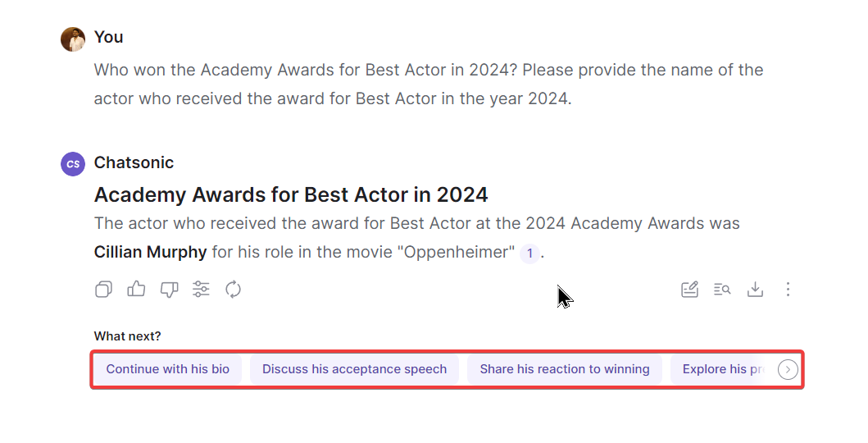Open citation reference 1

529,253
